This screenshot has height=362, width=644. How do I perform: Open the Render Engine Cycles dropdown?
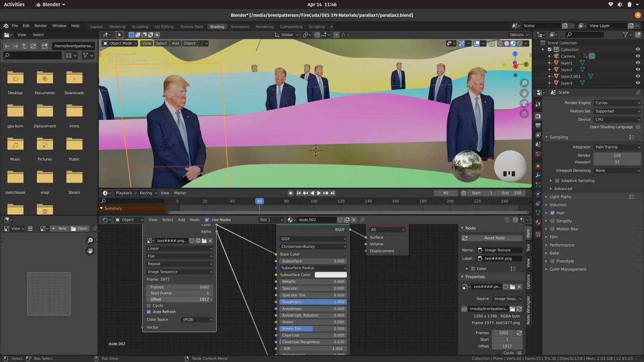pyautogui.click(x=617, y=103)
